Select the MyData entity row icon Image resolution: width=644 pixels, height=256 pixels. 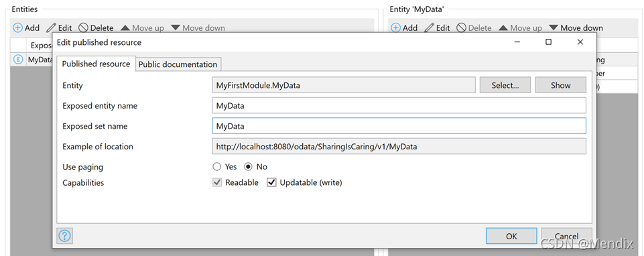click(x=18, y=60)
